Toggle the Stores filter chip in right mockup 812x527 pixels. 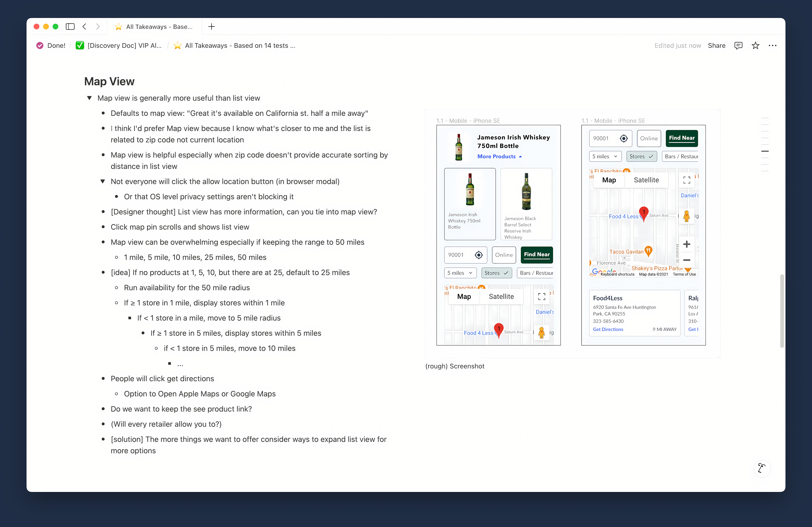[x=641, y=156]
